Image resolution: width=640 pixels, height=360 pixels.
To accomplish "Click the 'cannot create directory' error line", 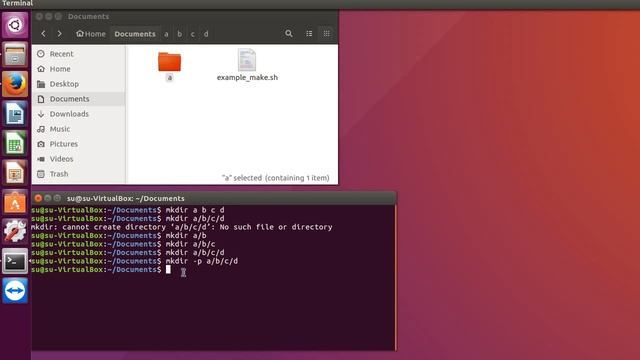I will (182, 227).
